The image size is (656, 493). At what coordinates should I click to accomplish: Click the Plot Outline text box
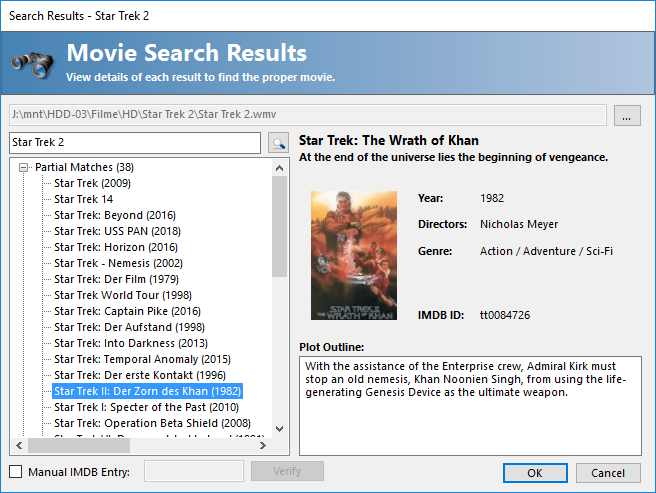tap(470, 406)
